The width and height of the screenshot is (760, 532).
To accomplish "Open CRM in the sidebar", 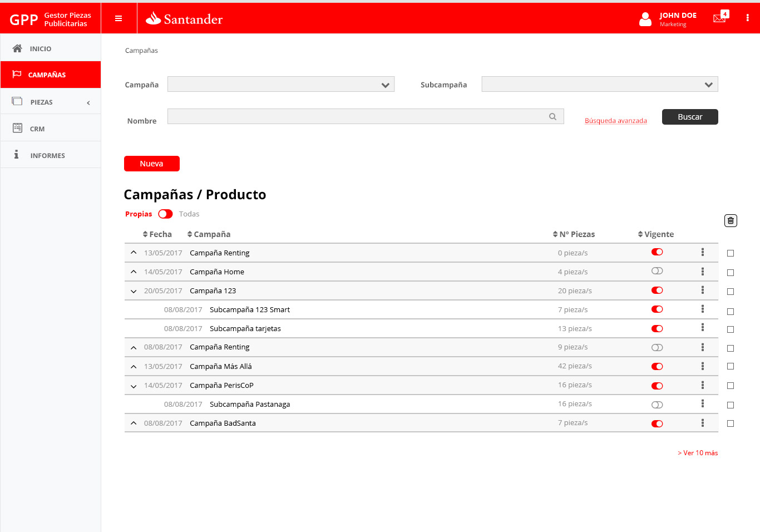I will point(51,129).
